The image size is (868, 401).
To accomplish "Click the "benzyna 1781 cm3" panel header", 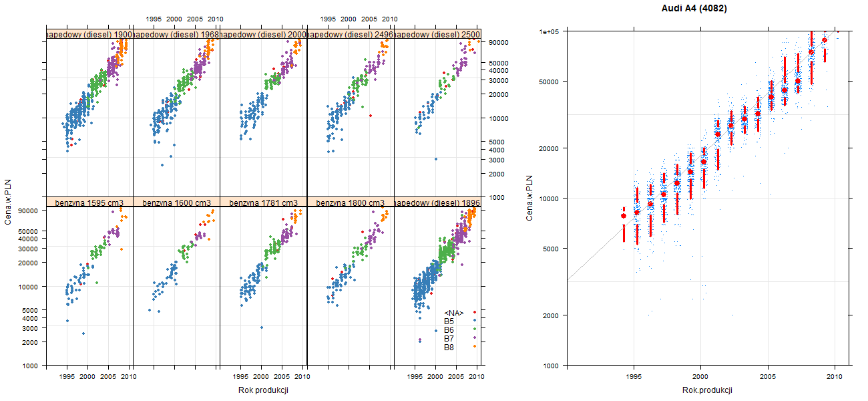I will [263, 202].
